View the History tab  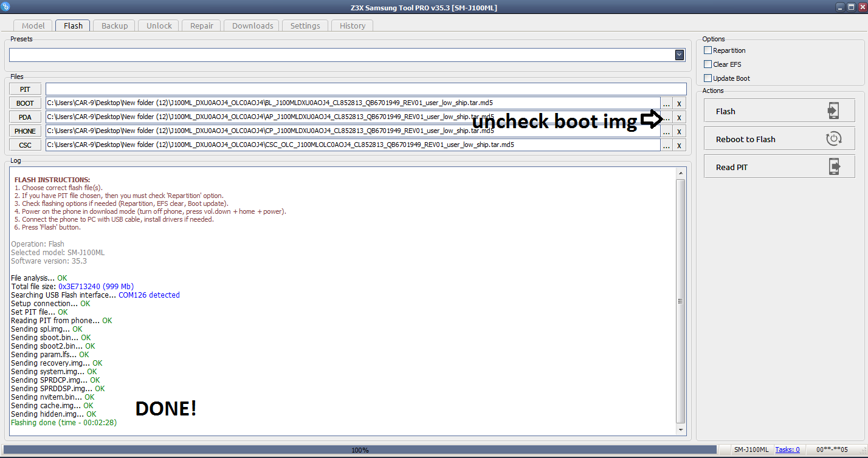click(353, 26)
